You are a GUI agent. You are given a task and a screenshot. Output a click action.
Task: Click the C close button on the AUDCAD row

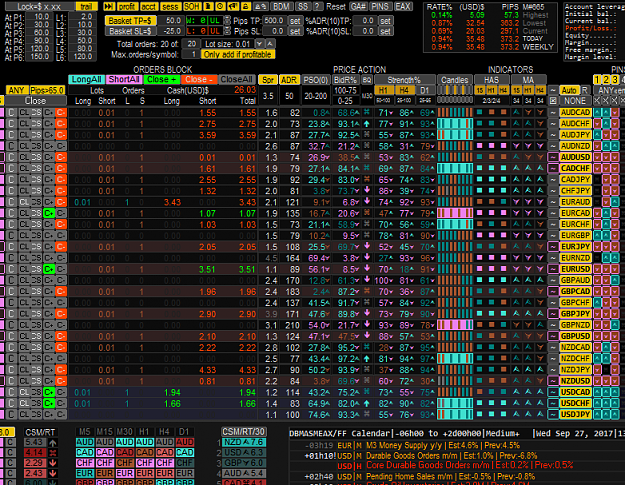pyautogui.click(x=11, y=113)
